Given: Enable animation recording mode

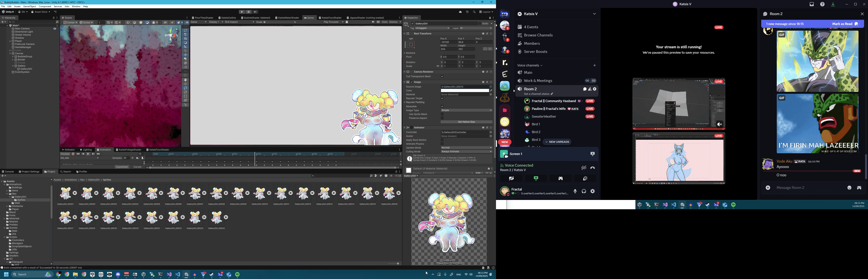Looking at the screenshot, I should click(73, 154).
